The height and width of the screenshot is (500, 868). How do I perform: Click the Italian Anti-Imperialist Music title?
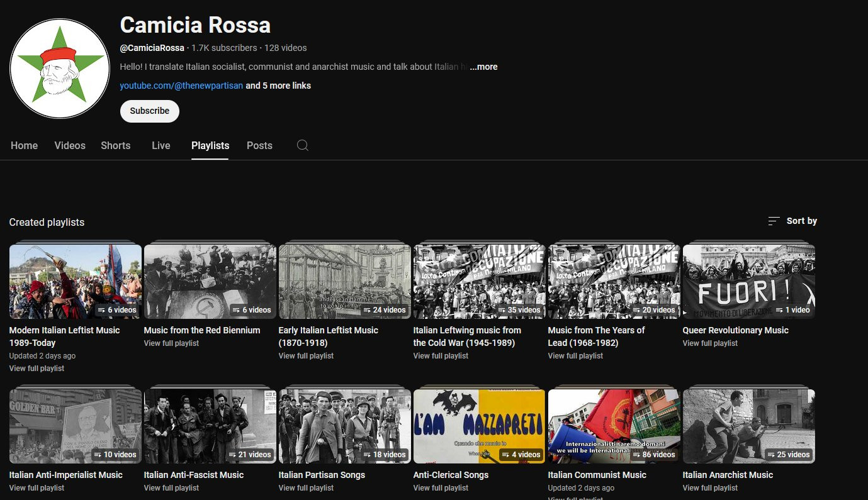tap(66, 475)
